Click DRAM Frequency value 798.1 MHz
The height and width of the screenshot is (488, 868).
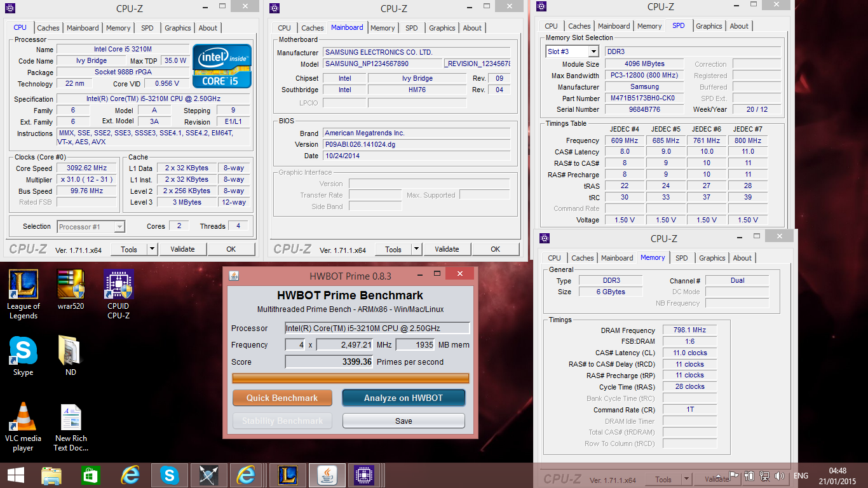pos(689,330)
